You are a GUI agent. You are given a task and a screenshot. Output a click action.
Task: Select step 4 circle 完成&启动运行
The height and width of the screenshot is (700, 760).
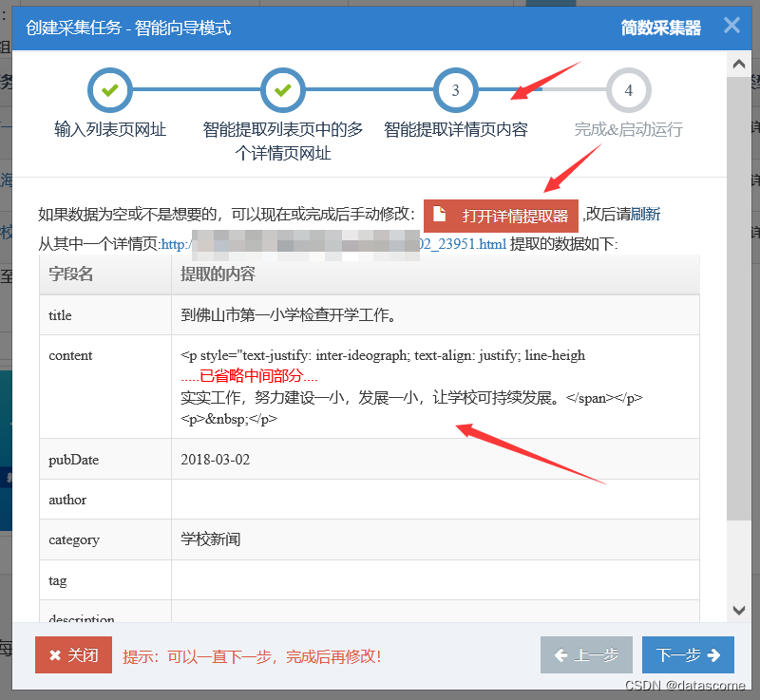(628, 90)
